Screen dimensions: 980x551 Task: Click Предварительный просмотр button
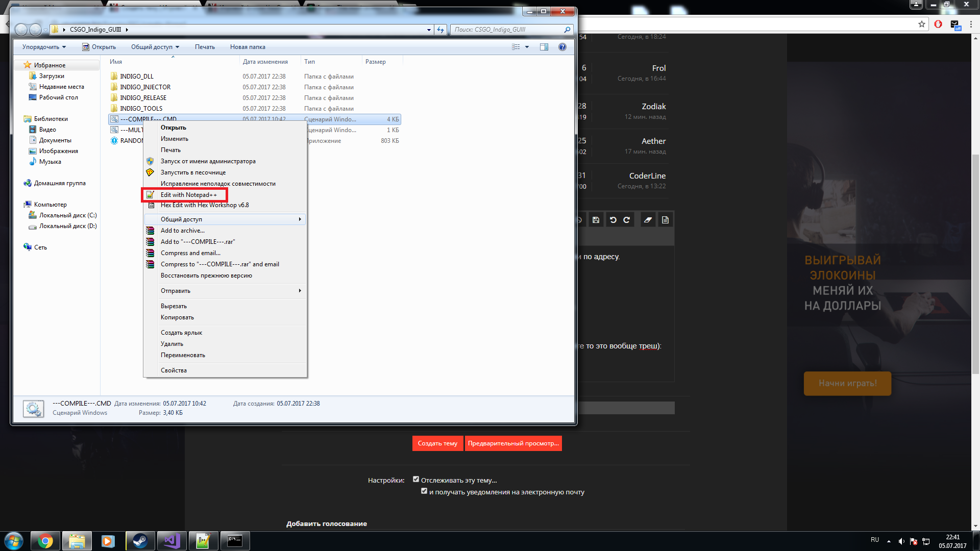point(513,443)
